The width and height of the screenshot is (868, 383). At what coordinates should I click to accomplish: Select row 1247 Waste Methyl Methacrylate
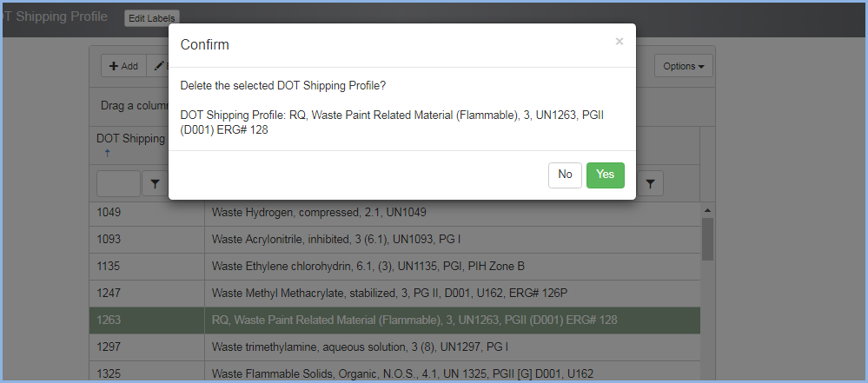pyautogui.click(x=394, y=294)
